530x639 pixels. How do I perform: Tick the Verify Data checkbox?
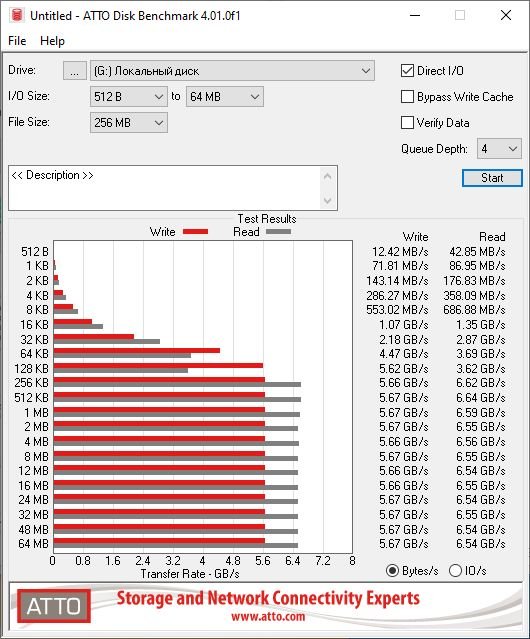tap(407, 123)
